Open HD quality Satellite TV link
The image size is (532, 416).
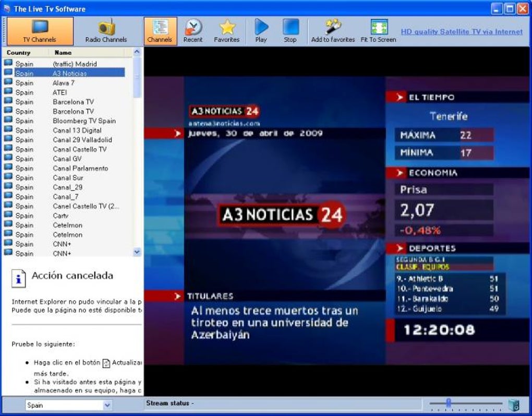click(x=462, y=32)
